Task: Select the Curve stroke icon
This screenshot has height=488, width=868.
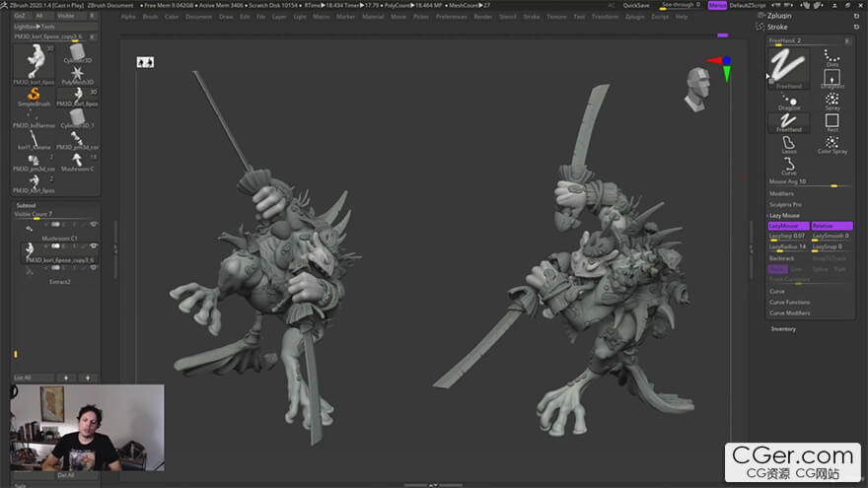Action: [789, 166]
